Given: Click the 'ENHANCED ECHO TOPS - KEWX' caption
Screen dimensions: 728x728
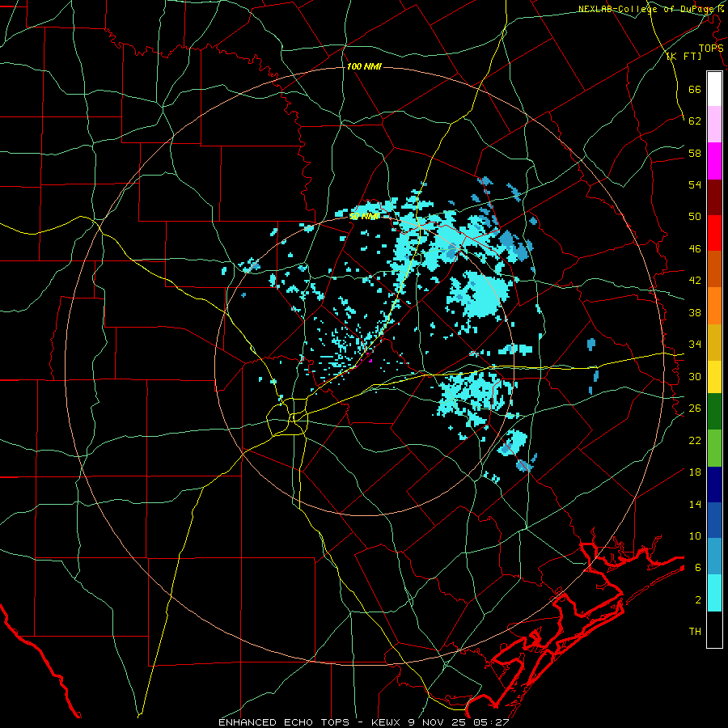Looking at the screenshot, I should pos(311,722).
